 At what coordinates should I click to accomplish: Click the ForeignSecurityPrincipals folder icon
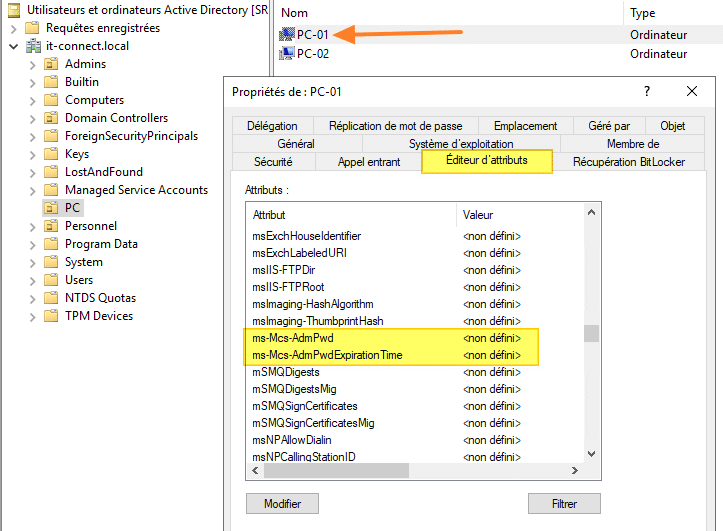point(51,136)
